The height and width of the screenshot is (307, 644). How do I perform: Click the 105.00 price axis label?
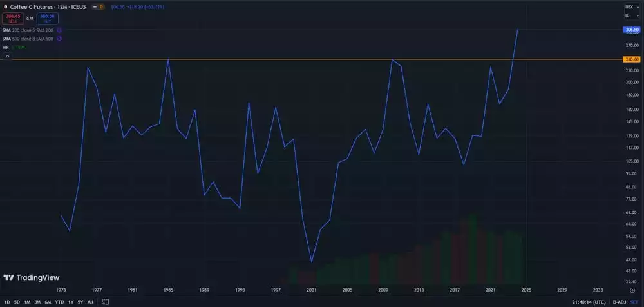[632, 161]
